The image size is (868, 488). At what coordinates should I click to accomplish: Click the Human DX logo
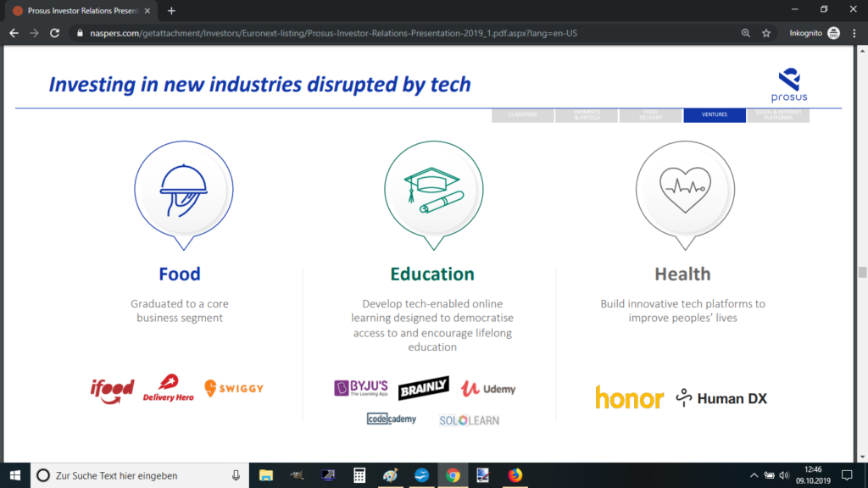[x=722, y=398]
